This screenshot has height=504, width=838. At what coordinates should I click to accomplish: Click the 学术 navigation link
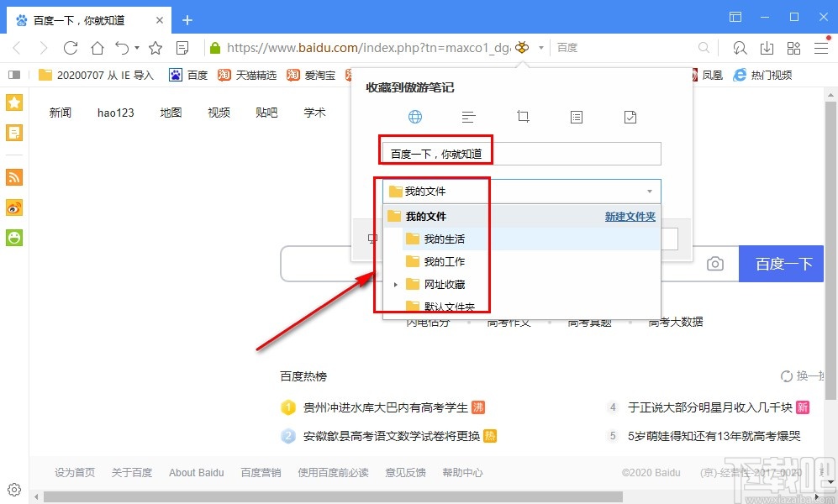314,113
